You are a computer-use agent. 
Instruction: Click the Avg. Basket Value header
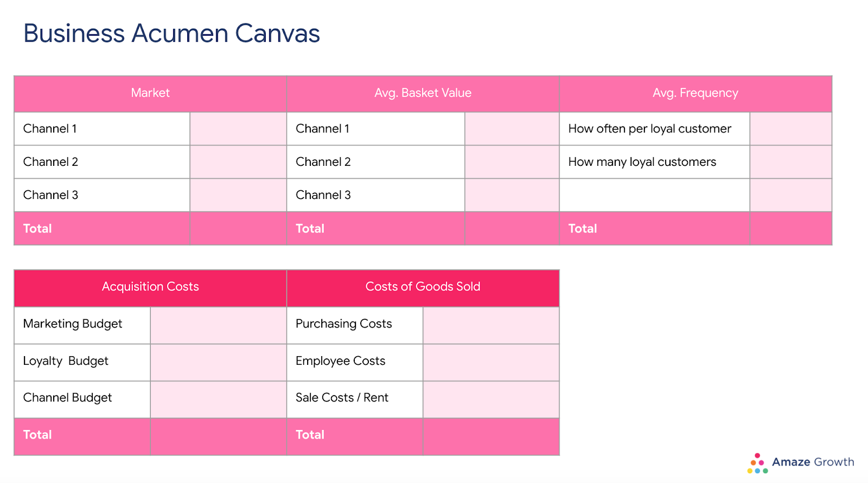pyautogui.click(x=423, y=93)
